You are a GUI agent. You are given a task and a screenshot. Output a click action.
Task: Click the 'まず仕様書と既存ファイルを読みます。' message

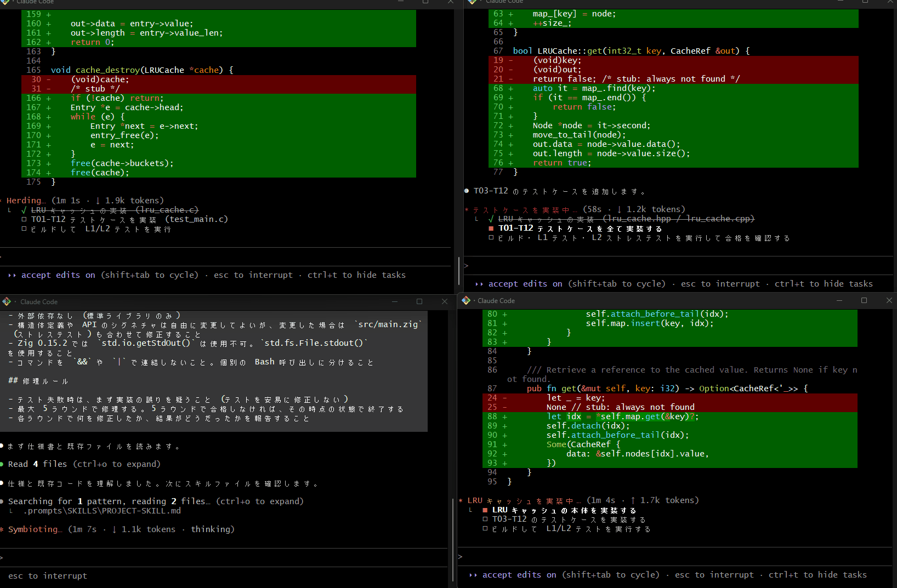point(94,447)
